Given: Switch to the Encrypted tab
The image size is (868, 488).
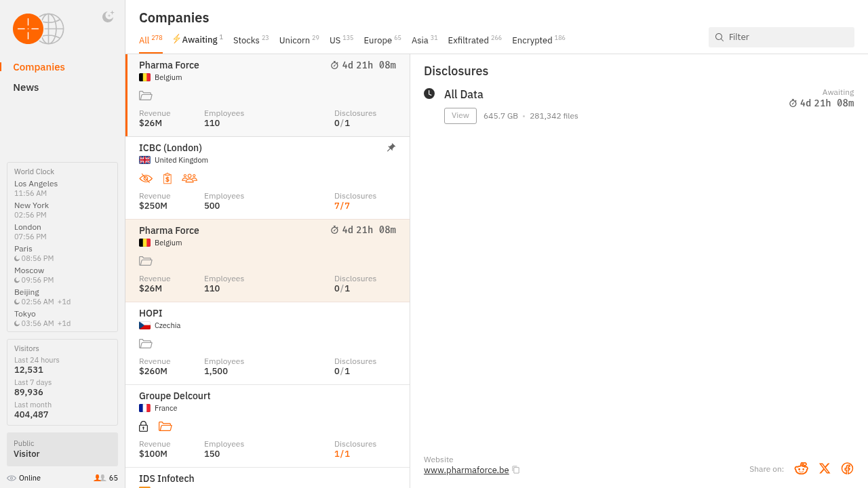Looking at the screenshot, I should point(538,40).
